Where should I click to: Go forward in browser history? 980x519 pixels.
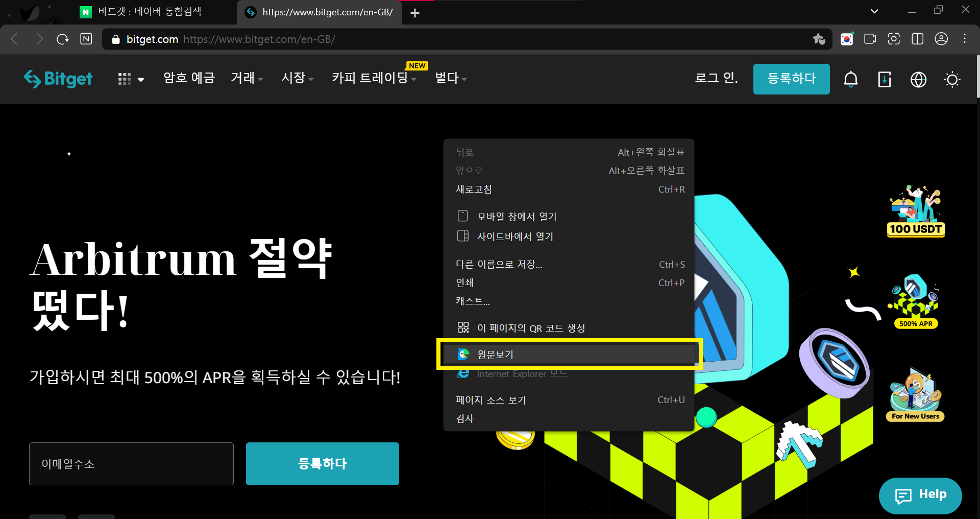(39, 39)
